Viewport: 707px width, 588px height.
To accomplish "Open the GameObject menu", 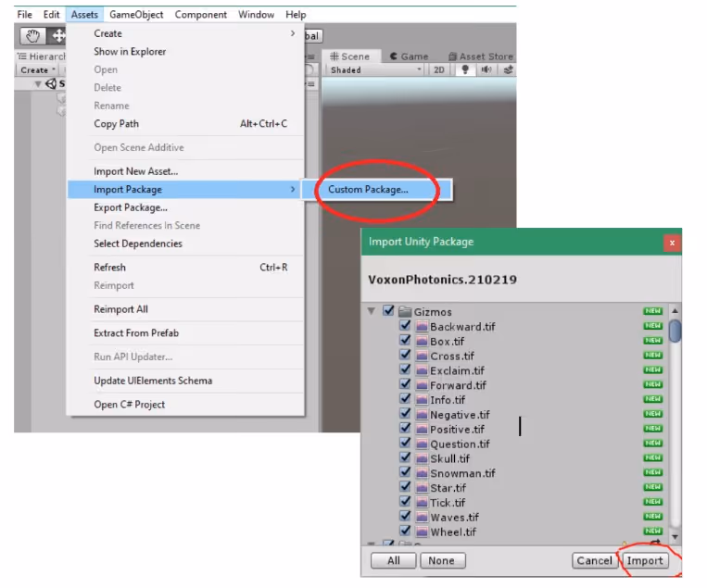I will click(136, 15).
